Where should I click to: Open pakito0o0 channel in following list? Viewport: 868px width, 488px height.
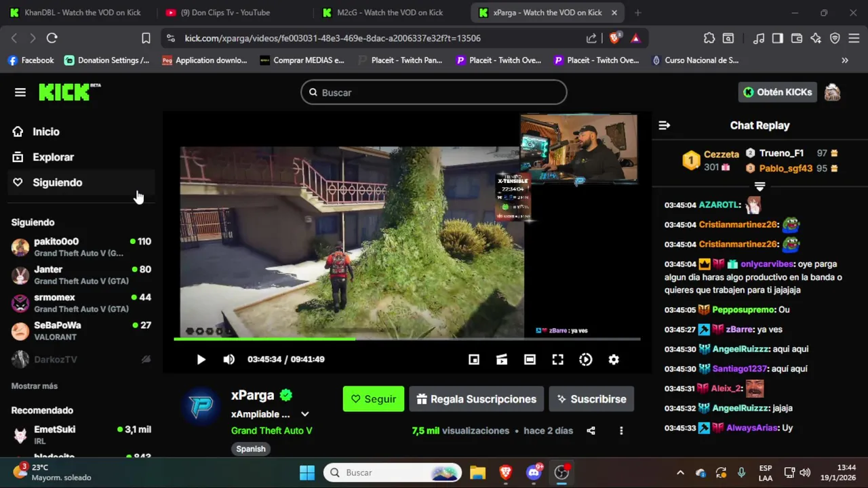(81, 247)
